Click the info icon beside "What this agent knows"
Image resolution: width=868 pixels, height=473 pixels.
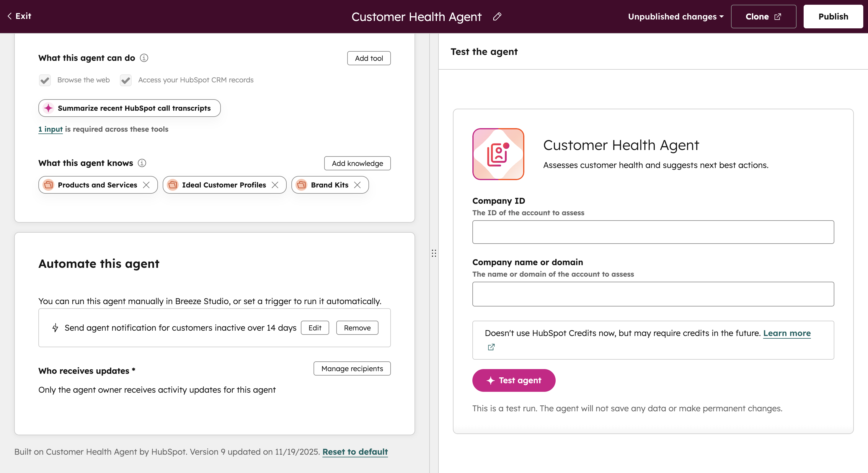pyautogui.click(x=142, y=163)
